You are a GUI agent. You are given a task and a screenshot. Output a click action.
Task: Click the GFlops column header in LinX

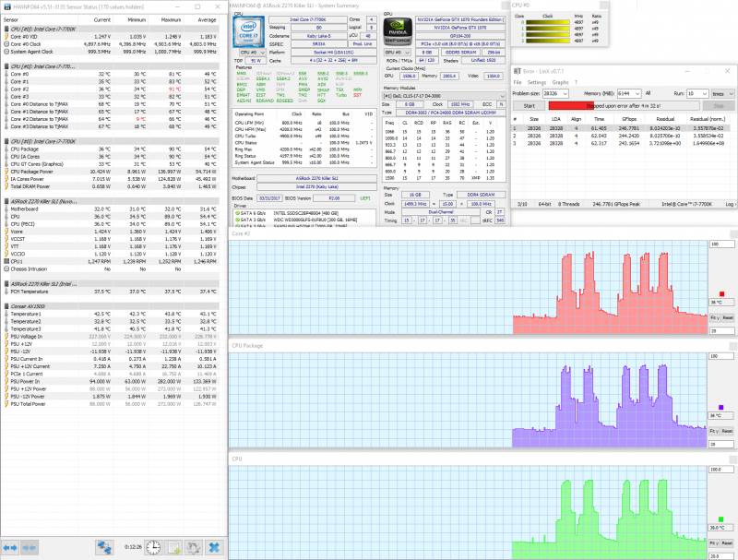coord(629,119)
